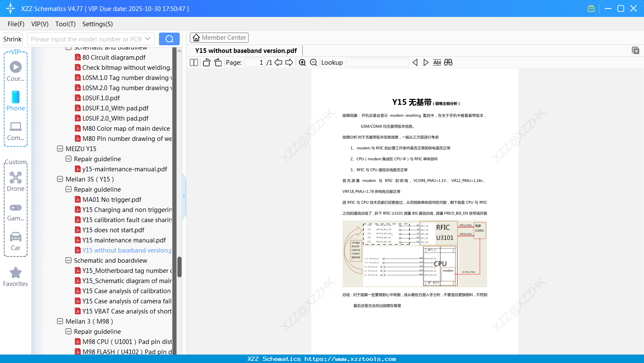Rotate the PDF counterclockwise
The image size is (644, 363).
(206, 62)
